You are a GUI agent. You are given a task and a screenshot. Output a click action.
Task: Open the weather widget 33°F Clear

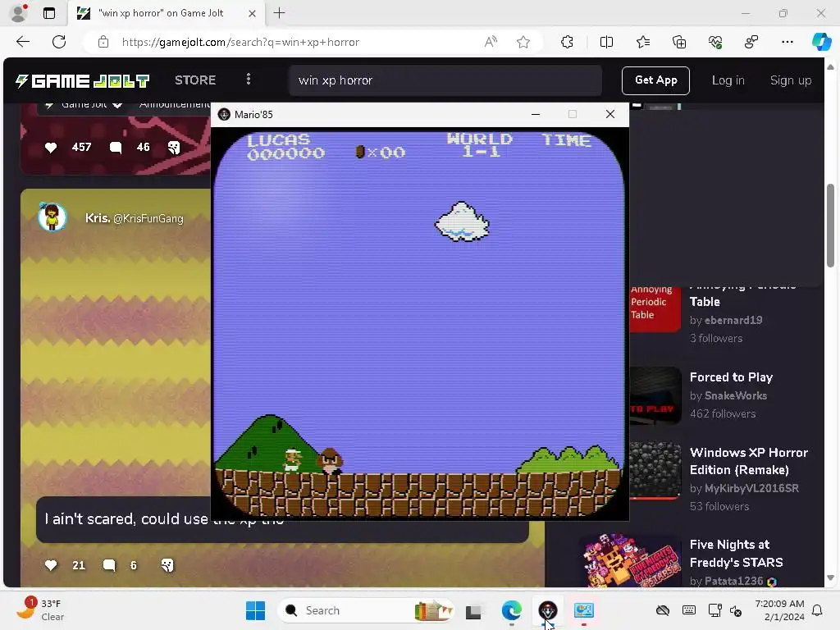(40, 610)
